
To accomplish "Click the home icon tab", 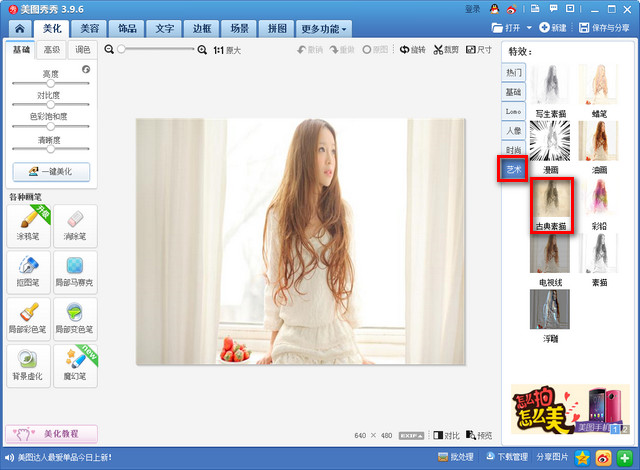I will [x=17, y=29].
